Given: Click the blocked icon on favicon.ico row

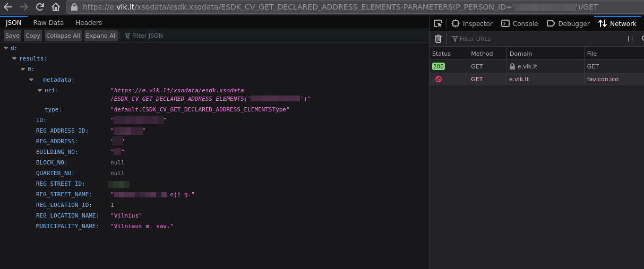Looking at the screenshot, I should [438, 79].
